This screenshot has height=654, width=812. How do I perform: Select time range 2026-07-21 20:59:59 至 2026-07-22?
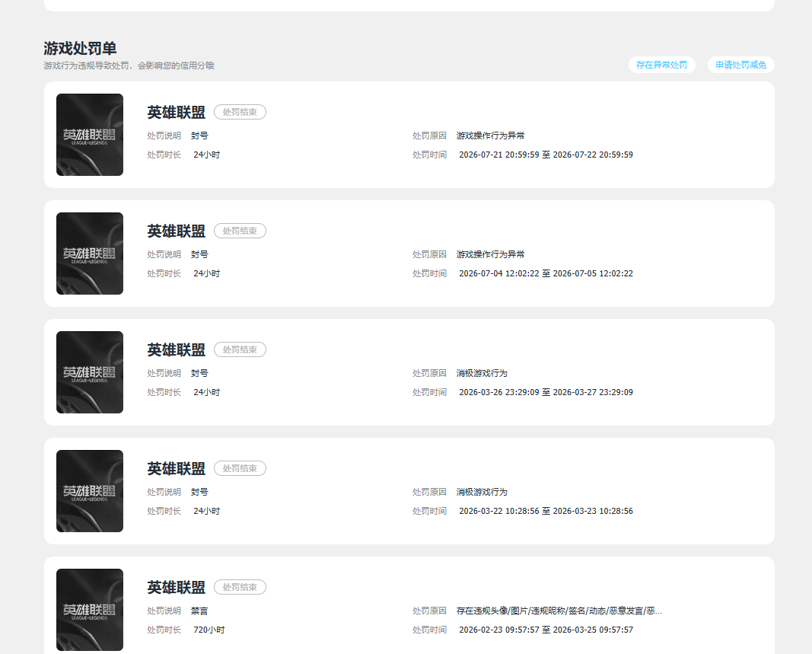[546, 155]
